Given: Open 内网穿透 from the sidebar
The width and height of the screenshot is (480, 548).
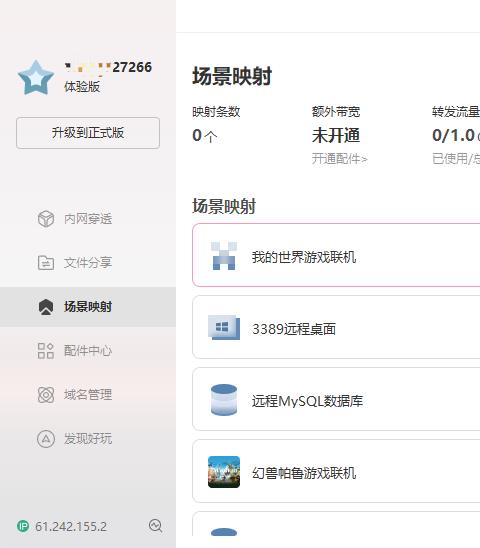Looking at the screenshot, I should pos(88,219).
